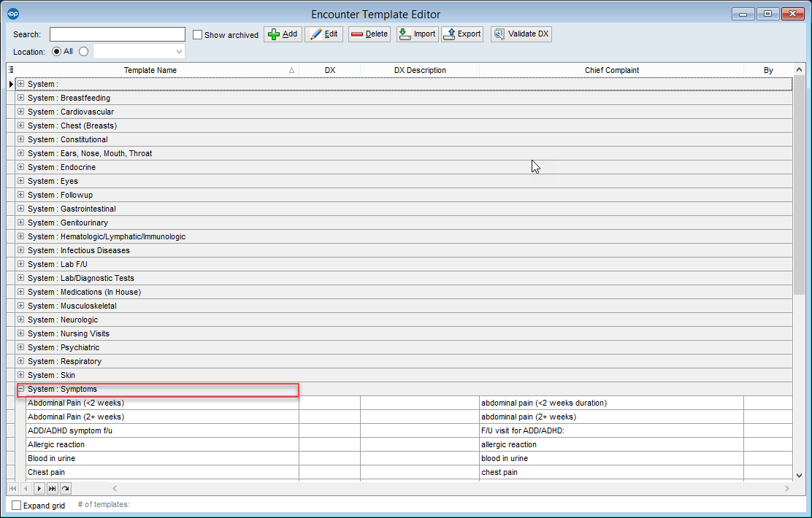
Task: Expand System : Breastfeeding group
Action: [20, 97]
